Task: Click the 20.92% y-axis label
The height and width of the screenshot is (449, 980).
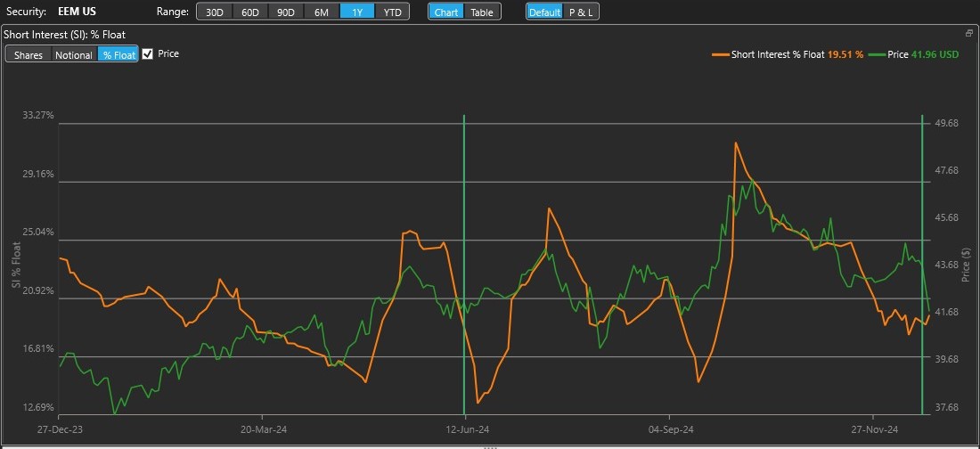Action: pos(38,290)
